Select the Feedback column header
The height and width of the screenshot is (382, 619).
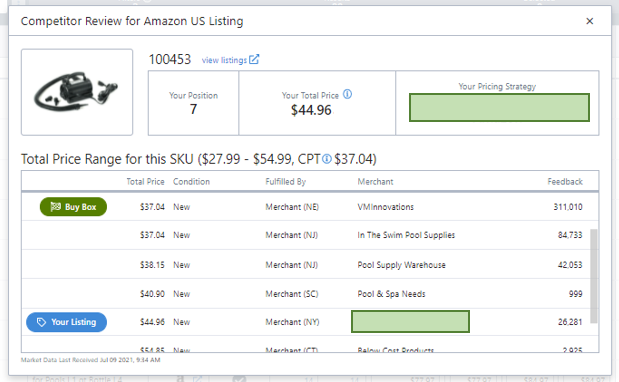pos(565,182)
